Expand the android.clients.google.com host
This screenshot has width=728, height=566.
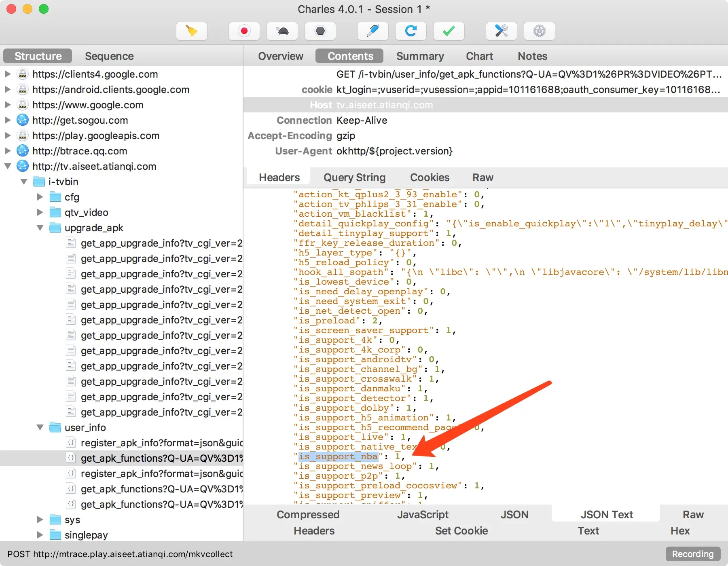tap(8, 89)
